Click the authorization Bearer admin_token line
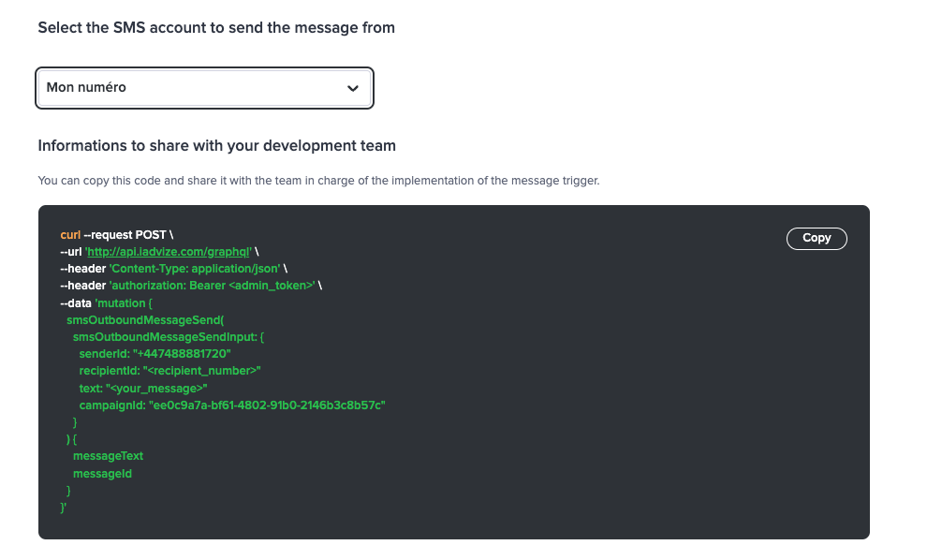The width and height of the screenshot is (927, 560). point(191,286)
